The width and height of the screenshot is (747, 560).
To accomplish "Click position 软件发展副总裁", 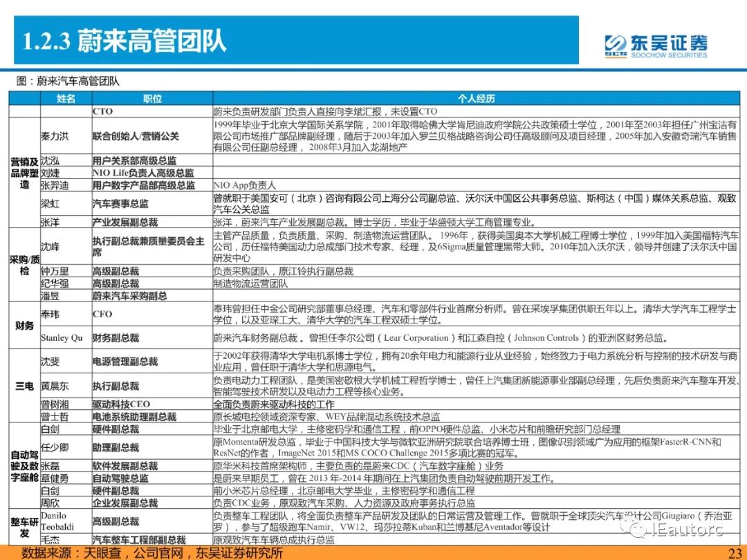I will coord(152,466).
